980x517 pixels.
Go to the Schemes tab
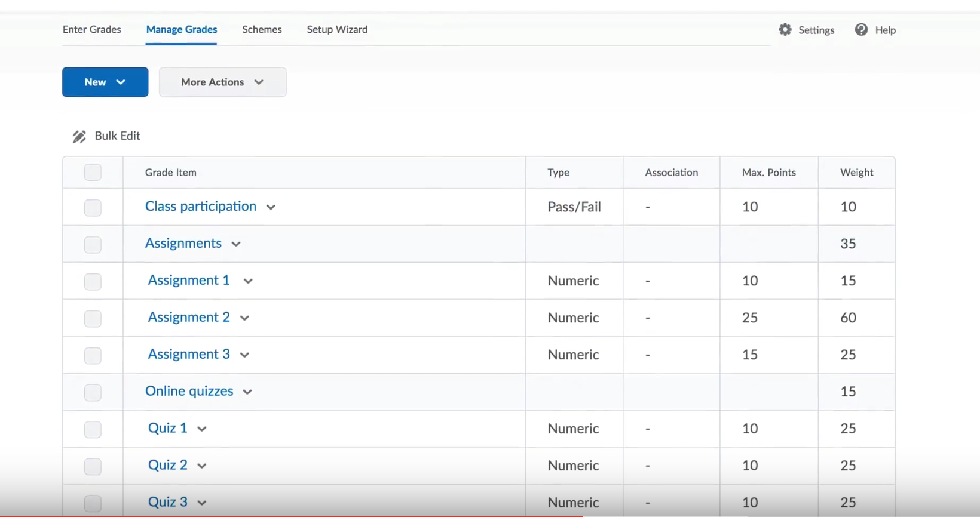pos(262,29)
